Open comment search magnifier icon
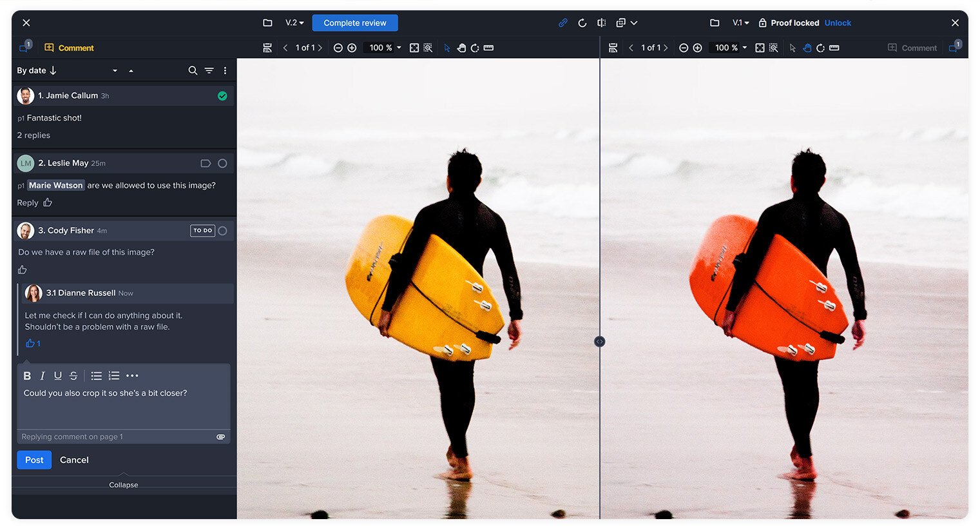Image resolution: width=980 pixels, height=532 pixels. pyautogui.click(x=193, y=70)
